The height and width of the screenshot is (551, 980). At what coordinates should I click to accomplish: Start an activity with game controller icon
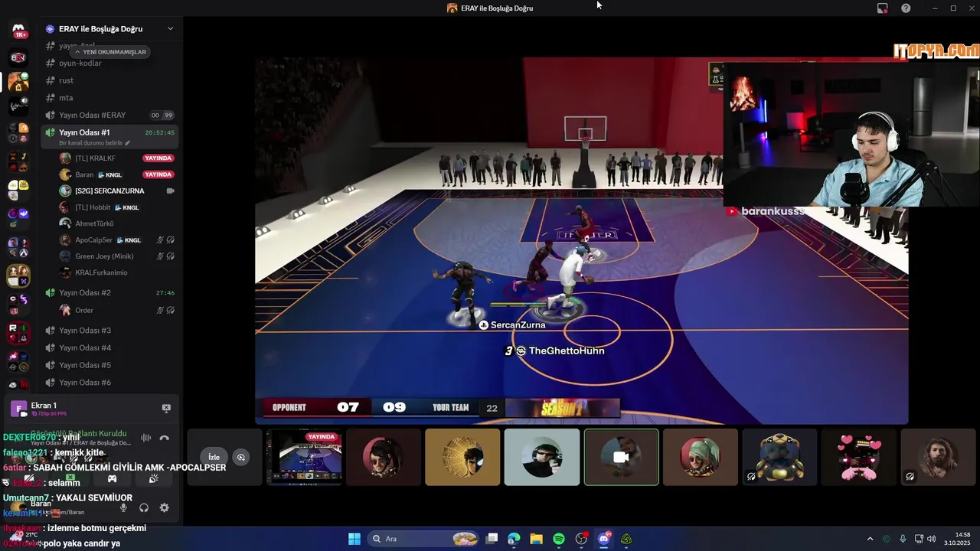[x=112, y=478]
